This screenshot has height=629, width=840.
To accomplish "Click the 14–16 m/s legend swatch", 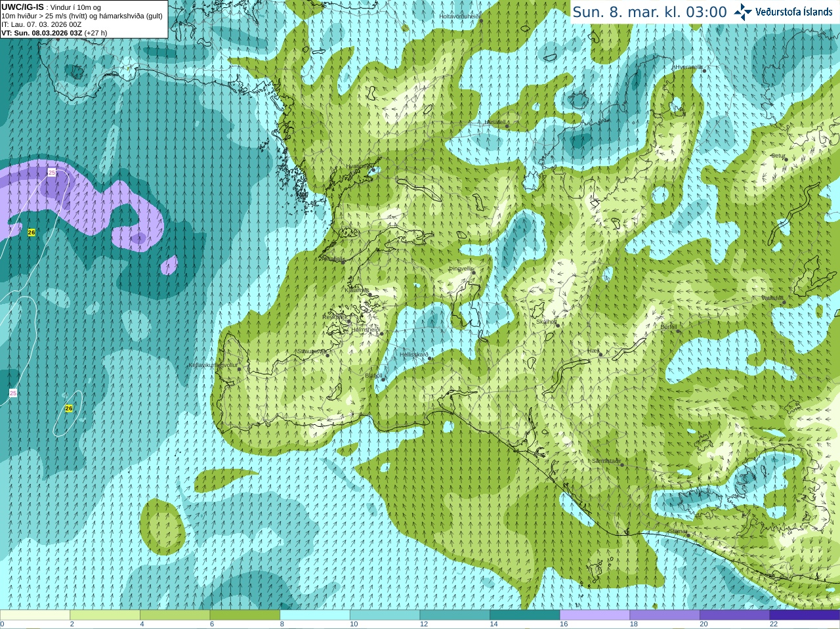I will pyautogui.click(x=525, y=615).
